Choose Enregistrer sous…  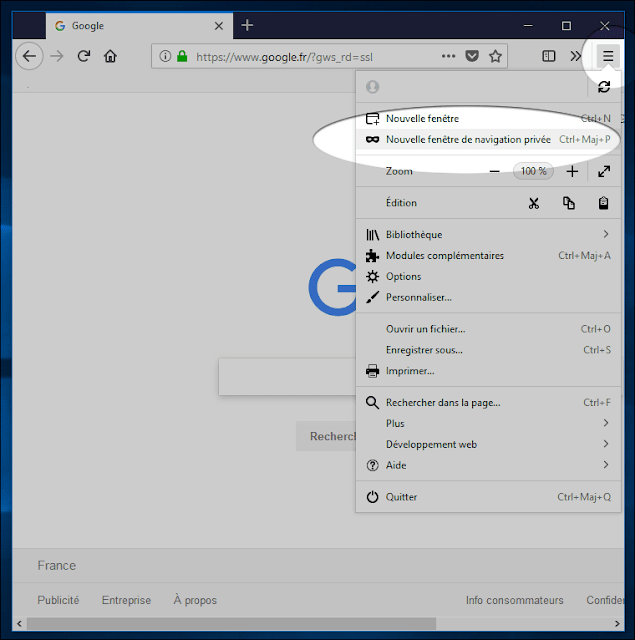(488, 350)
